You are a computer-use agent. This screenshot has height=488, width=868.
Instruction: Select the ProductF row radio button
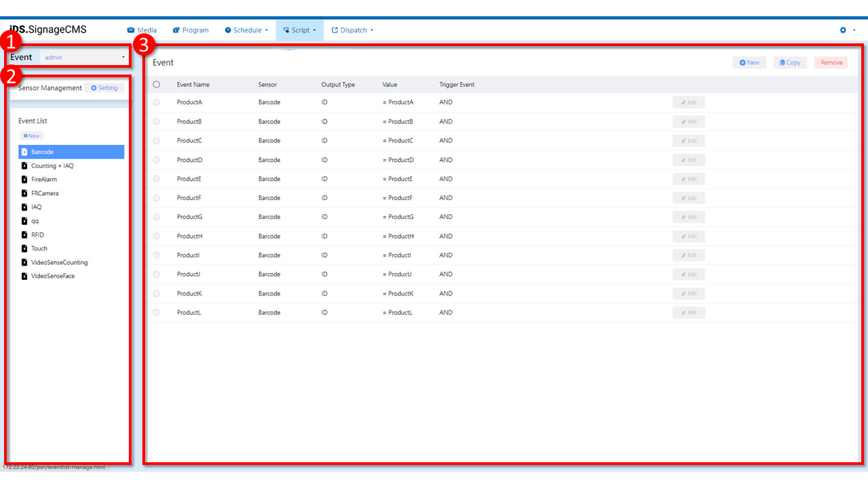click(x=157, y=198)
